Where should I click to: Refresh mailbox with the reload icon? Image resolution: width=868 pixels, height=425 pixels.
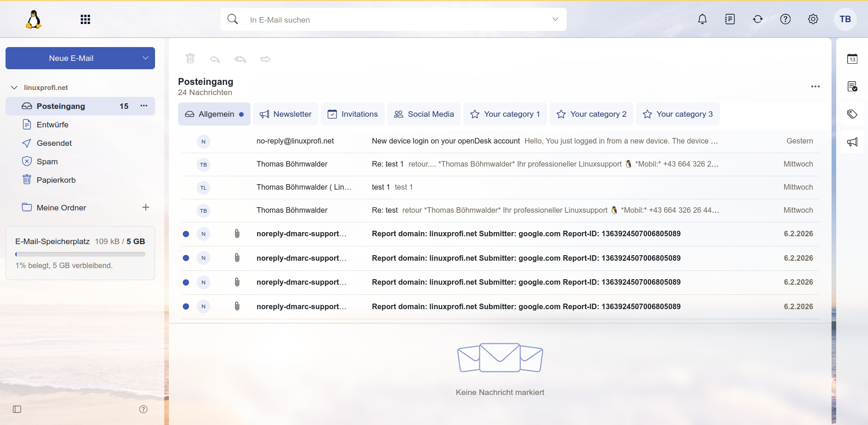757,19
